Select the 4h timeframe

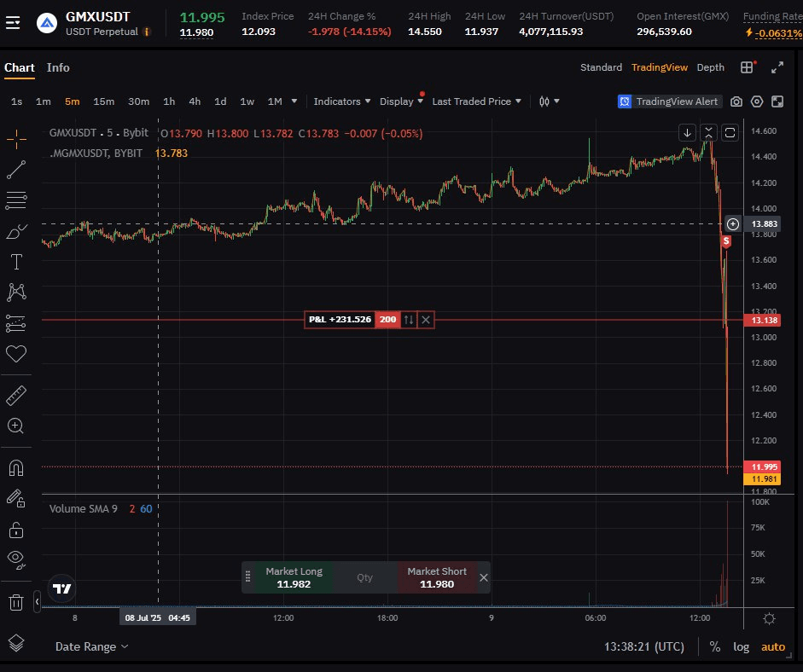[x=195, y=101]
